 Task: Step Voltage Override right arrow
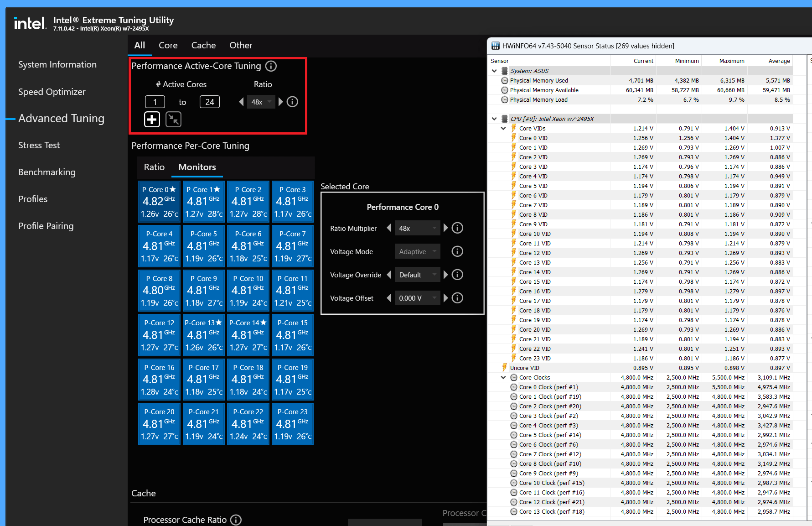point(446,275)
